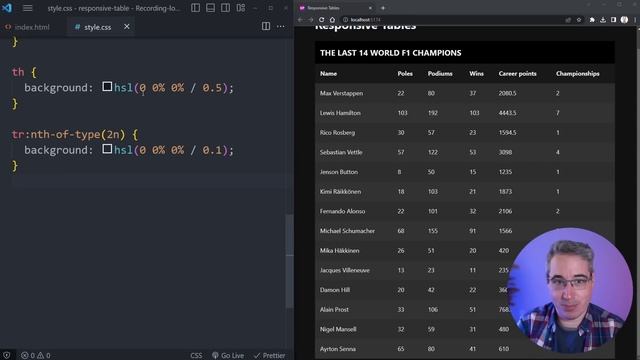The width and height of the screenshot is (640, 360).
Task: Start Go Live server
Action: click(228, 356)
